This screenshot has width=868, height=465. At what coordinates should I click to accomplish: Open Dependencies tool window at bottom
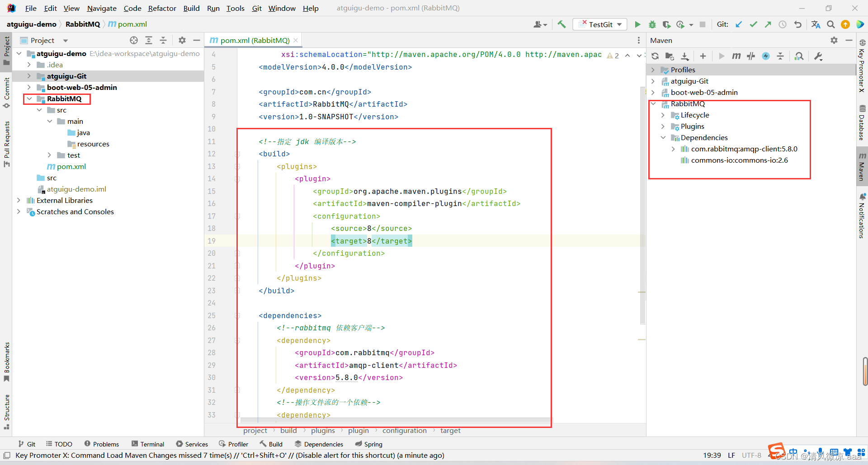point(319,444)
